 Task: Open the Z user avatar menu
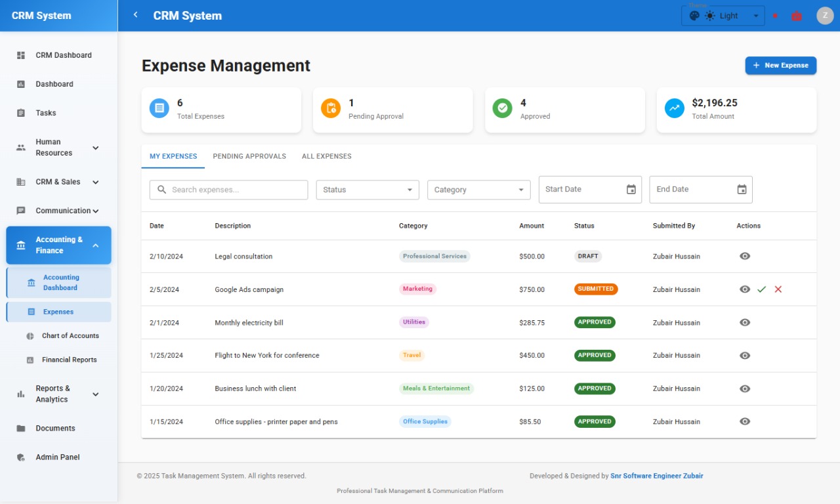[825, 16]
